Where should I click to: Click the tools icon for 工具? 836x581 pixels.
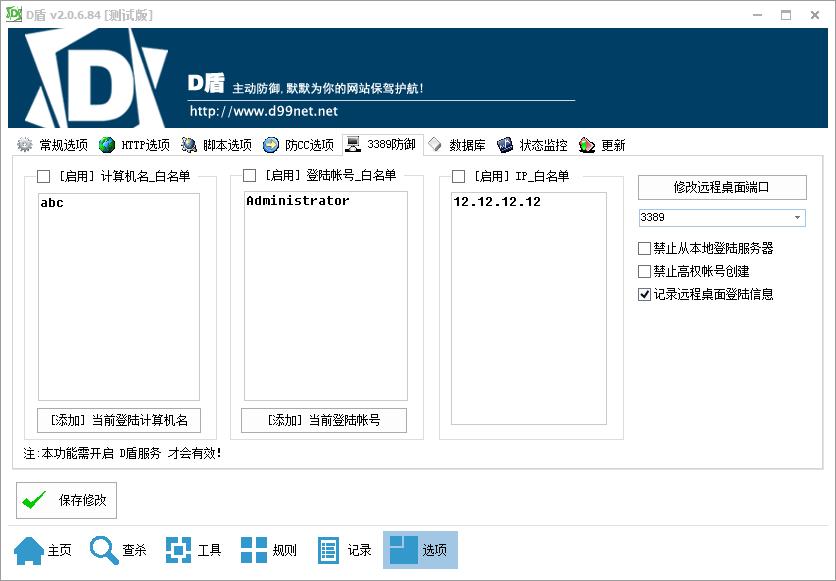point(179,550)
